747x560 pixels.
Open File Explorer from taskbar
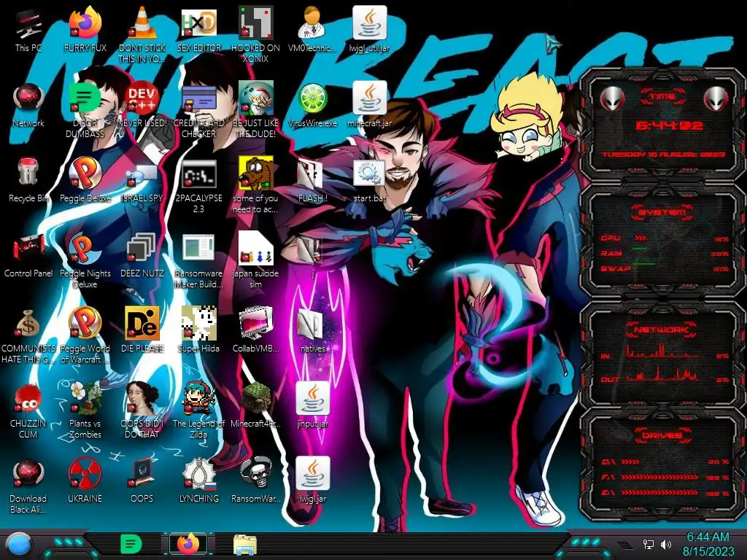[245, 545]
